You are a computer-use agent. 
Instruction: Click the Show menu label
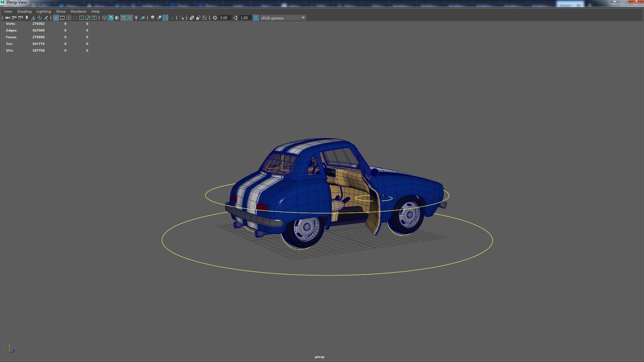point(61,11)
